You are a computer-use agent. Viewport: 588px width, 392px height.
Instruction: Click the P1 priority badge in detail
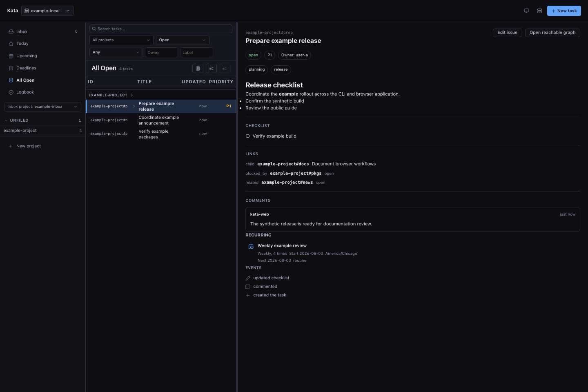[x=269, y=55]
